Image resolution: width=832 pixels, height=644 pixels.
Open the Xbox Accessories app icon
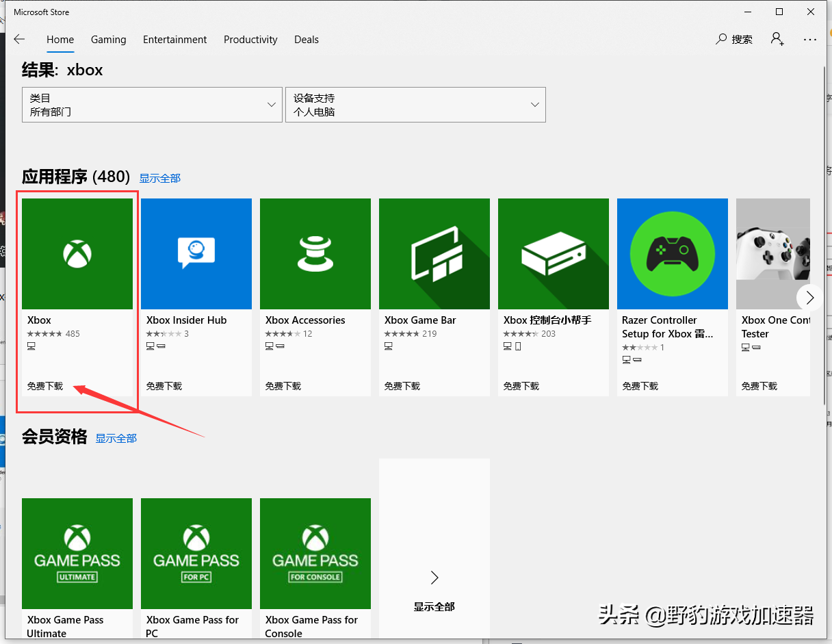pos(315,254)
